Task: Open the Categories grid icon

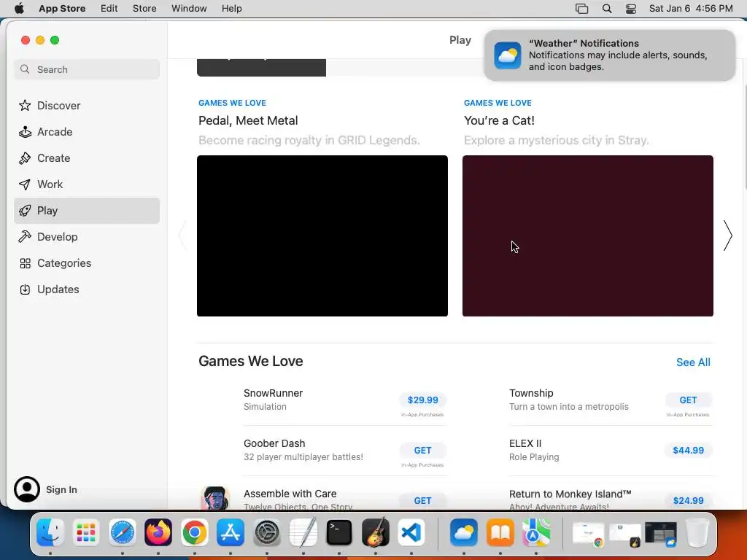Action: [x=25, y=263]
